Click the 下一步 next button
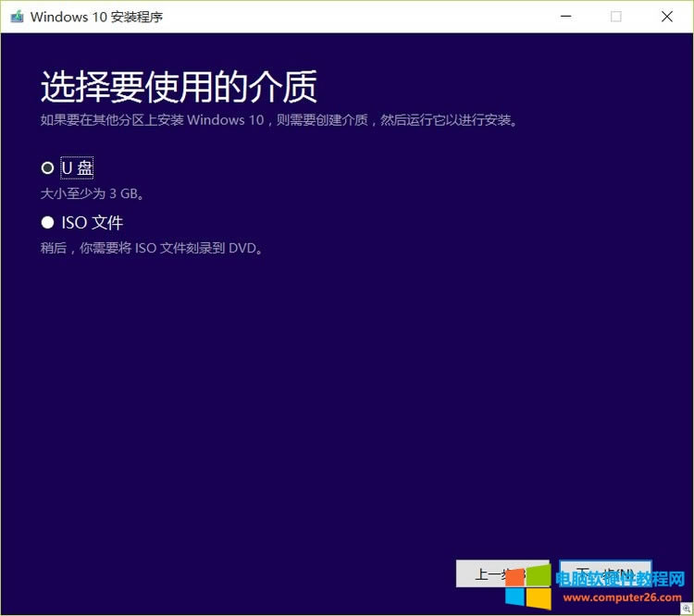 point(605,574)
